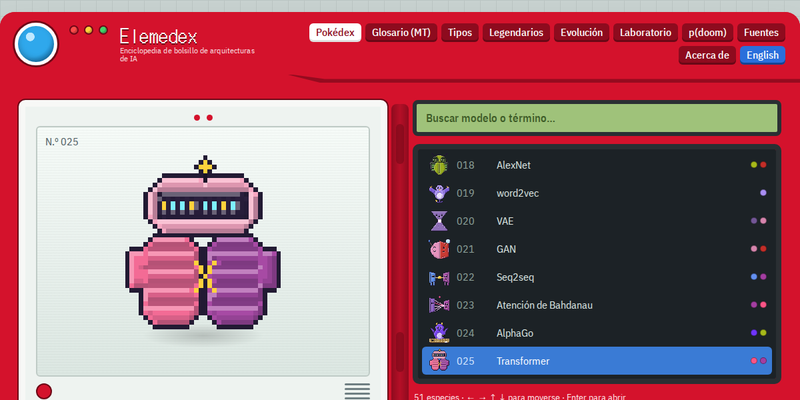The width and height of the screenshot is (800, 400).
Task: Select the 021 GAN row
Action: (x=596, y=249)
